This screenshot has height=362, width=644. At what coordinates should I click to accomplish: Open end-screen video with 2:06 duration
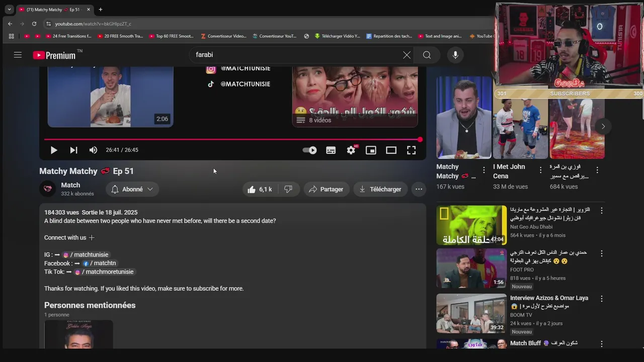point(110,97)
